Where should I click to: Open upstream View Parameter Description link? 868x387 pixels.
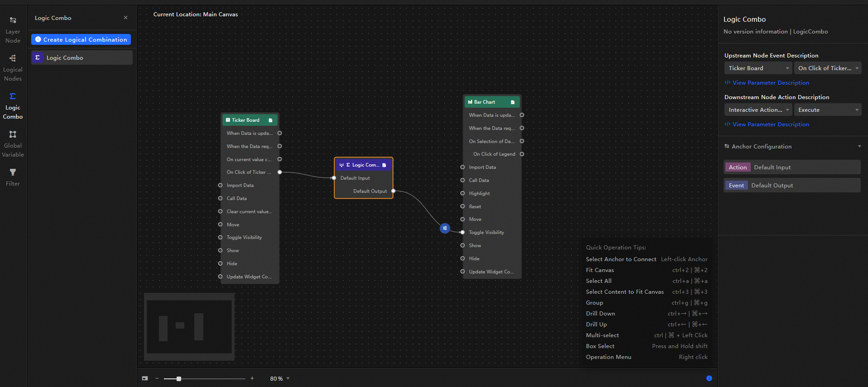click(767, 83)
